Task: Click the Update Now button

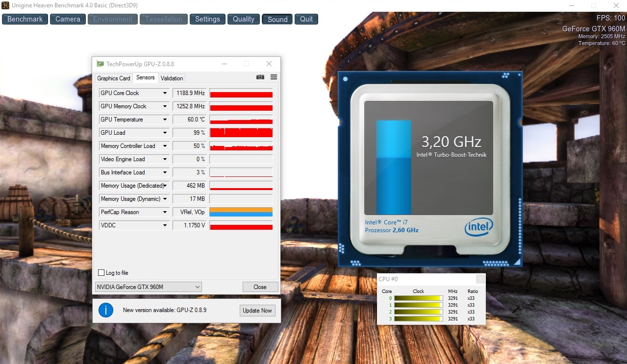Action: (x=257, y=311)
